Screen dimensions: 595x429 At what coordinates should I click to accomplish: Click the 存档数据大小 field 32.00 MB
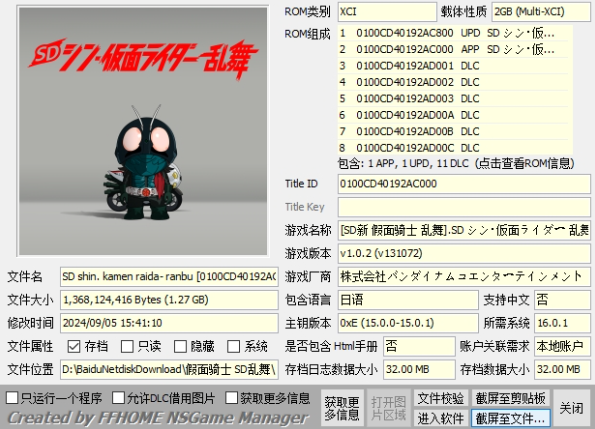(562, 369)
